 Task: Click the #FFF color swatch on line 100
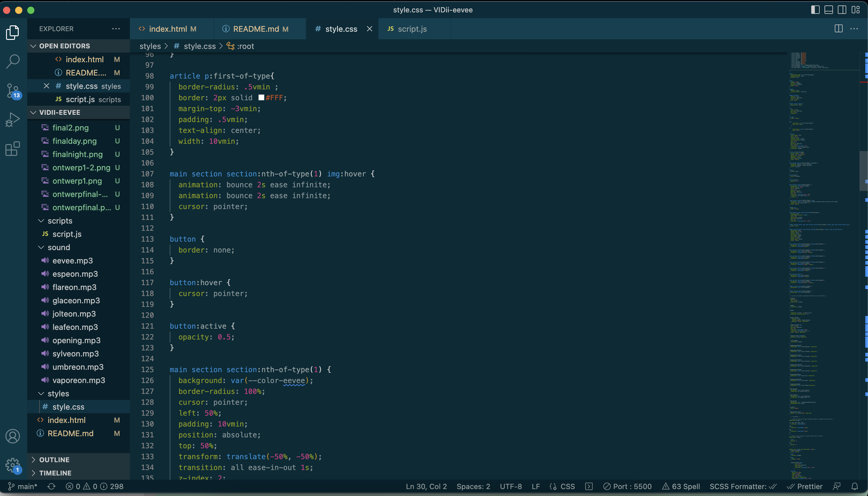tap(261, 98)
